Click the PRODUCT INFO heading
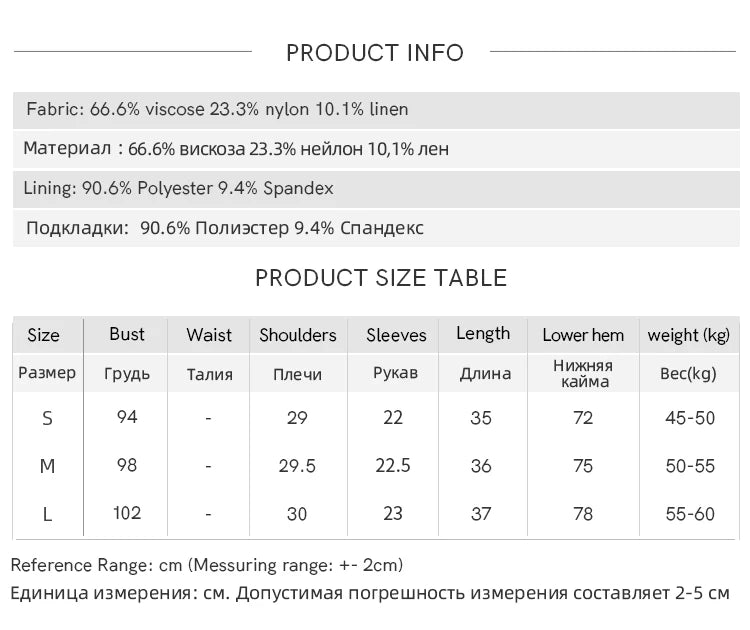Image resolution: width=750 pixels, height=630 pixels. (x=375, y=53)
